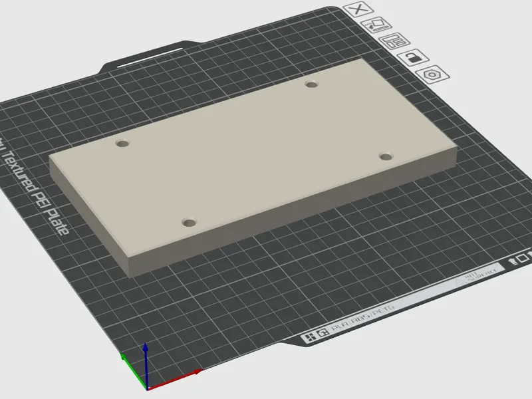Screen dimensions: 532x399
Task: Toggle the plate lock icon
Action: (413, 57)
